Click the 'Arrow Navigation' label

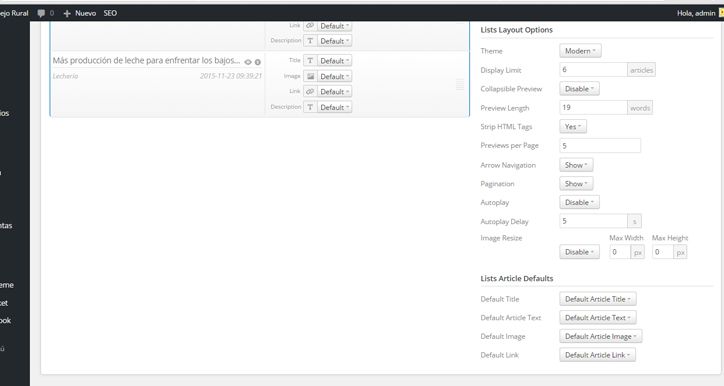[x=508, y=165]
